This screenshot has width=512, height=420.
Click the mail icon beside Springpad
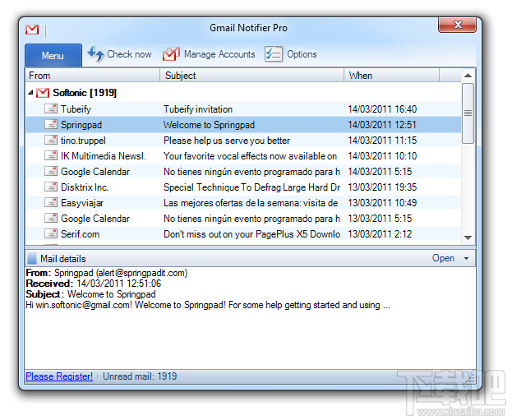pos(51,124)
